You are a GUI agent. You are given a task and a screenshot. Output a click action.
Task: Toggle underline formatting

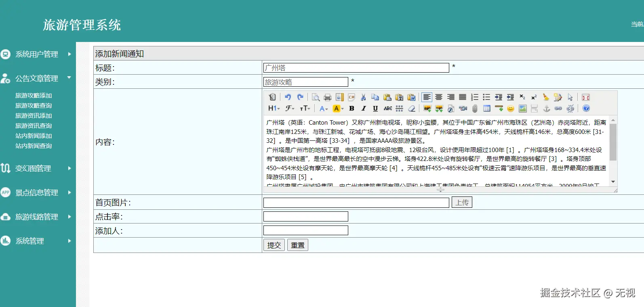pos(375,108)
